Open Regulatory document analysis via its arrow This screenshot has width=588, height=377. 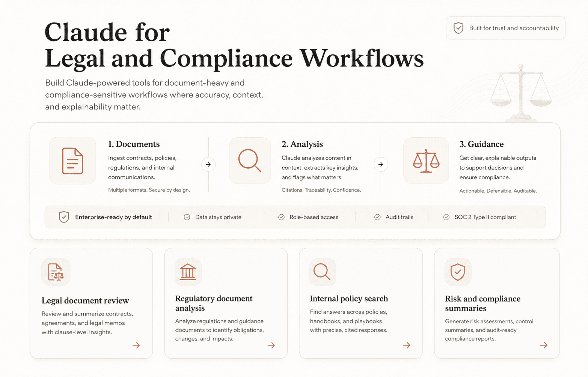[x=271, y=345]
